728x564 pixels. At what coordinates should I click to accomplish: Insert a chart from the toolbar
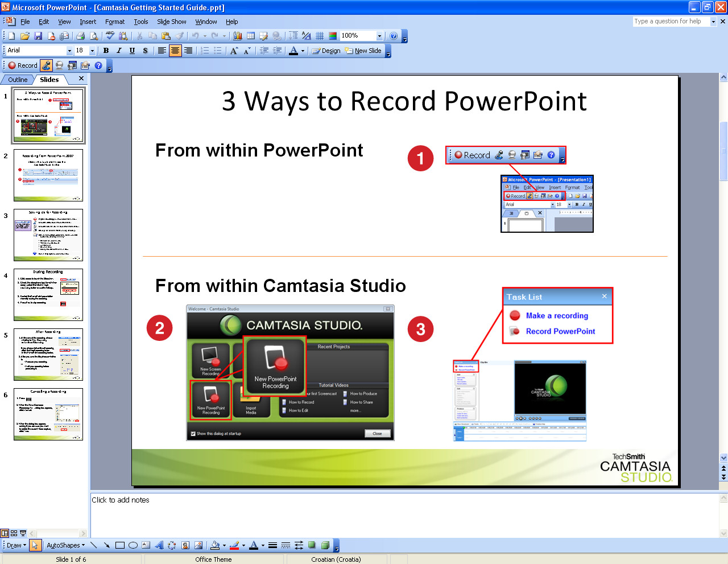pyautogui.click(x=237, y=36)
